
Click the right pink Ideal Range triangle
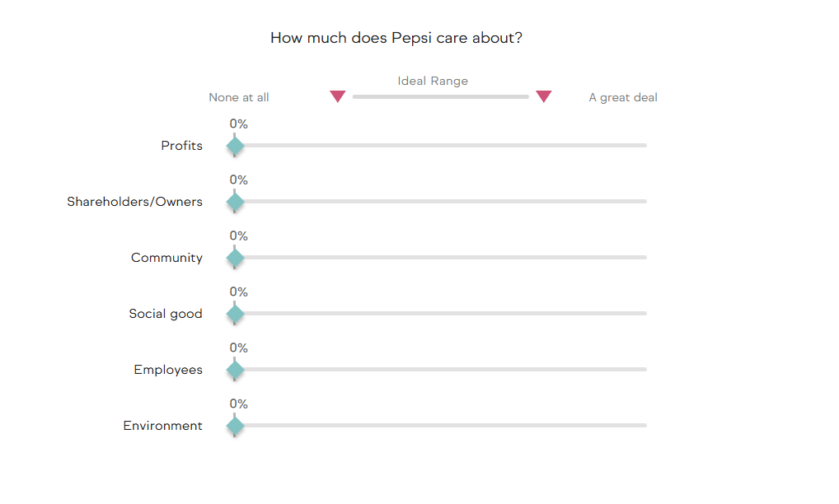pyautogui.click(x=543, y=96)
